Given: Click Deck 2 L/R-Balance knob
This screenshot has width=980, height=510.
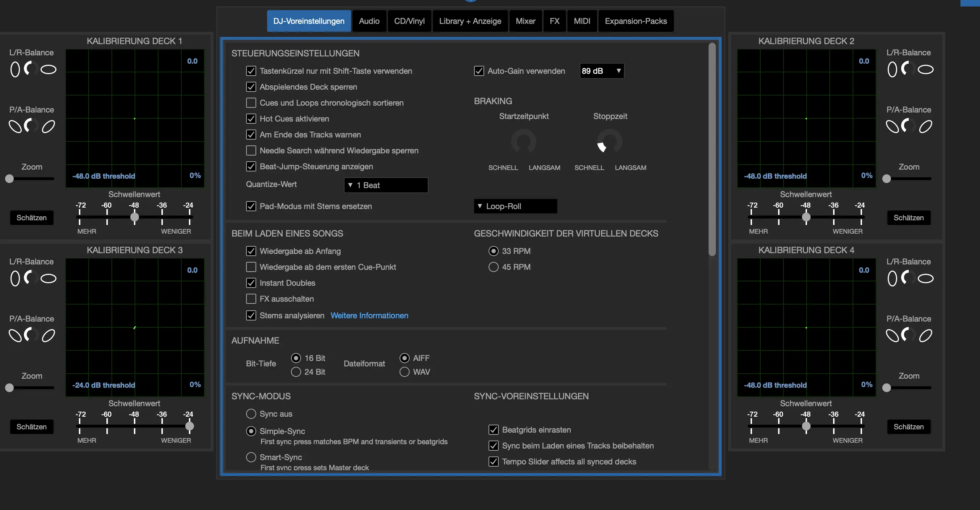Looking at the screenshot, I should click(908, 69).
